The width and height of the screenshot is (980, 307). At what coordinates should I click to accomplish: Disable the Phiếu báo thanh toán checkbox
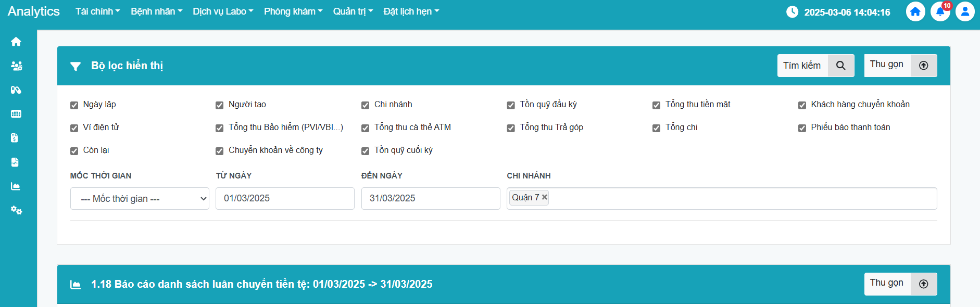point(802,128)
